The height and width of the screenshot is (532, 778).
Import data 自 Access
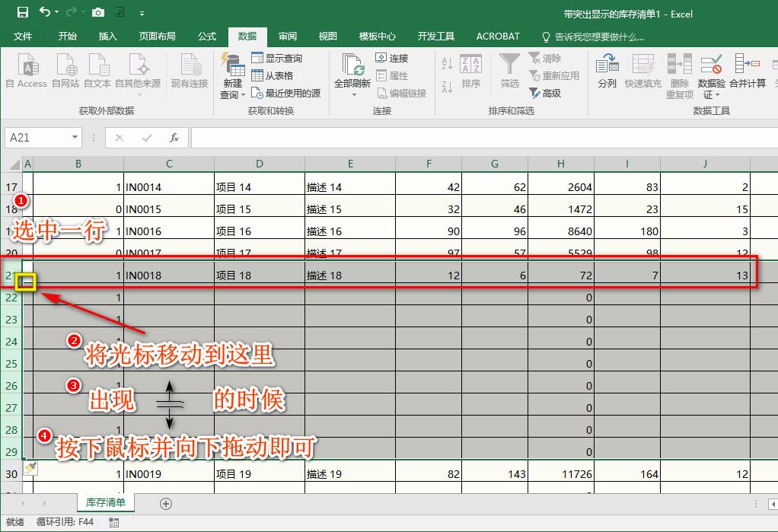27,71
